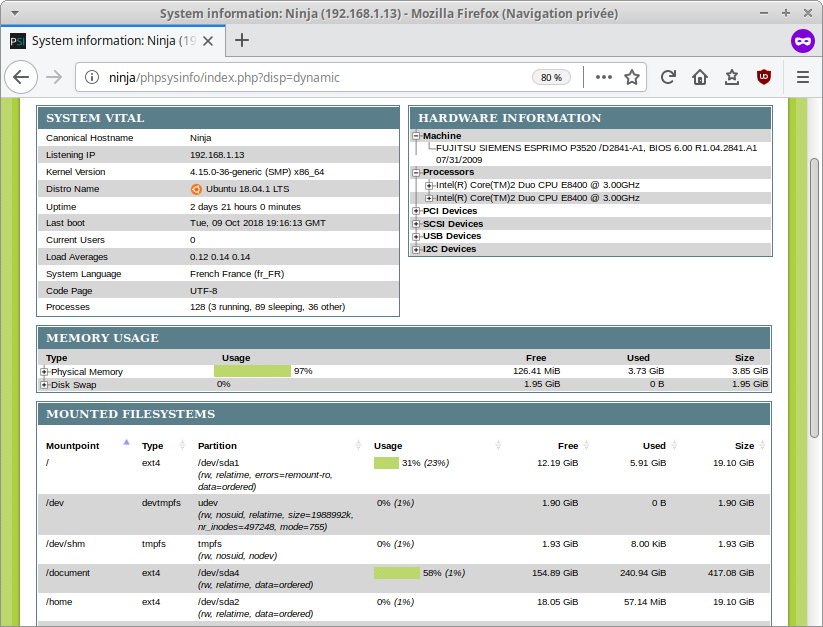Open a new tab with plus button
Screen dimensions: 823x627
coord(241,40)
